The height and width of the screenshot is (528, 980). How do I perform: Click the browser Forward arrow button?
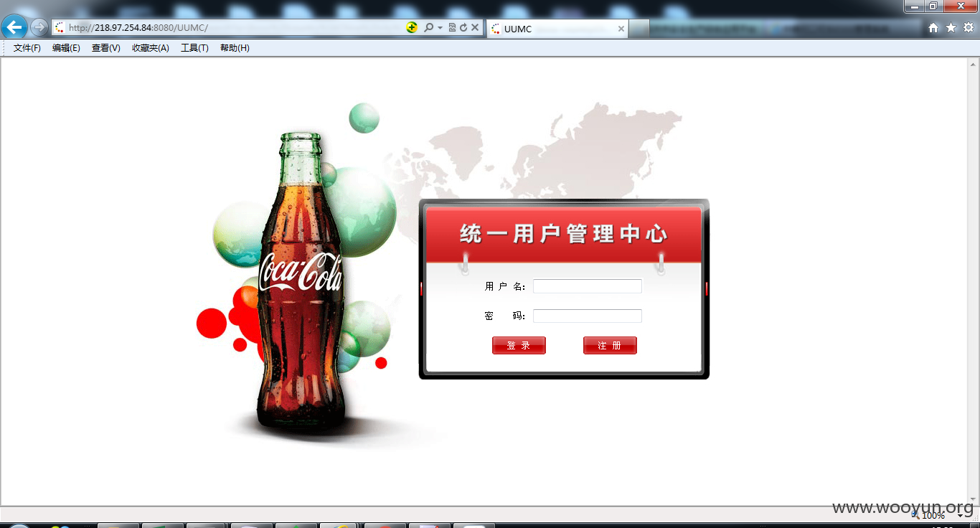coord(39,28)
